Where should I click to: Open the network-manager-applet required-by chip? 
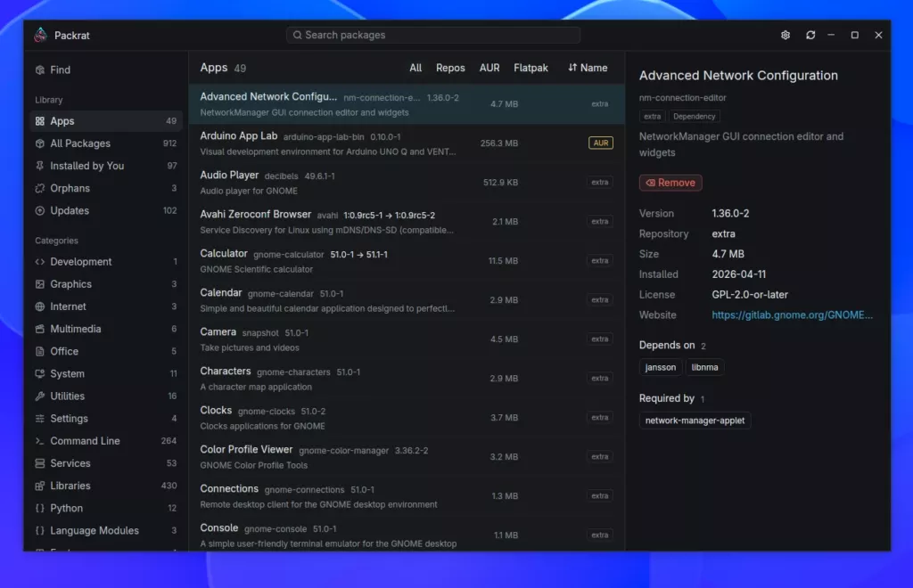(695, 421)
